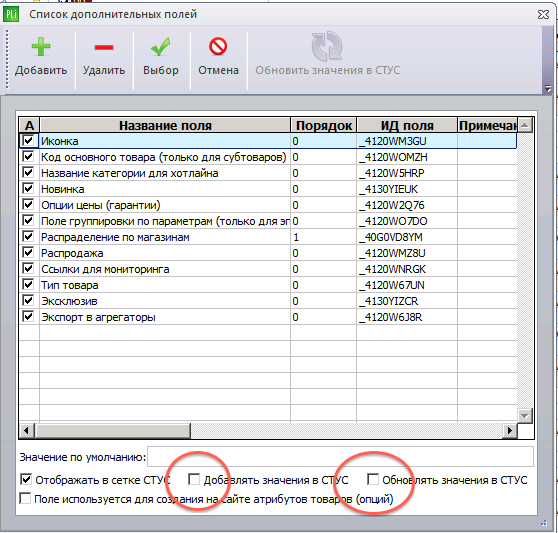Screen dimensions: 558x533
Task: Toggle checkbox for Эксклюзив row
Action: click(x=28, y=301)
